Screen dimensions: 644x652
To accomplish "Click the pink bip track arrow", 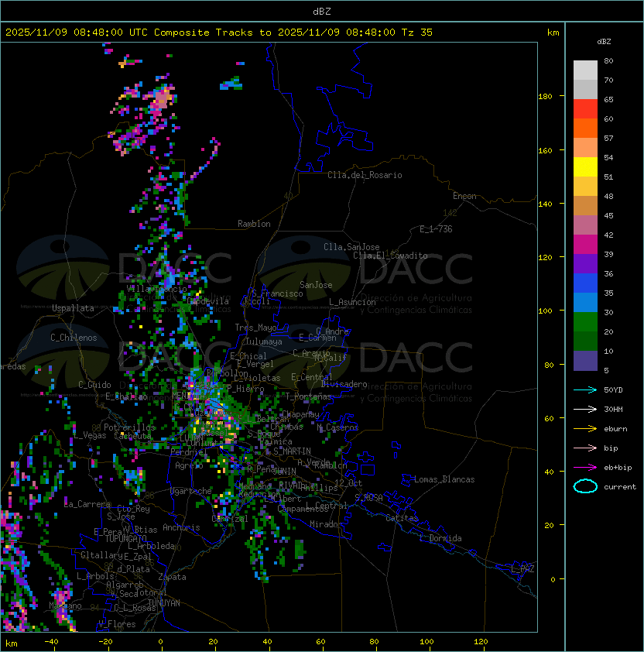I will point(585,448).
